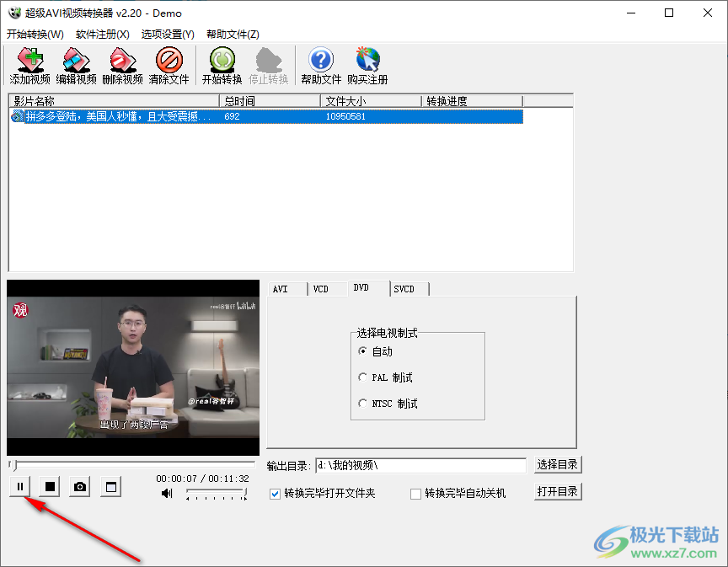Viewport: 728px width, 567px height.
Task: Switch to the AVI tab
Action: click(x=287, y=289)
